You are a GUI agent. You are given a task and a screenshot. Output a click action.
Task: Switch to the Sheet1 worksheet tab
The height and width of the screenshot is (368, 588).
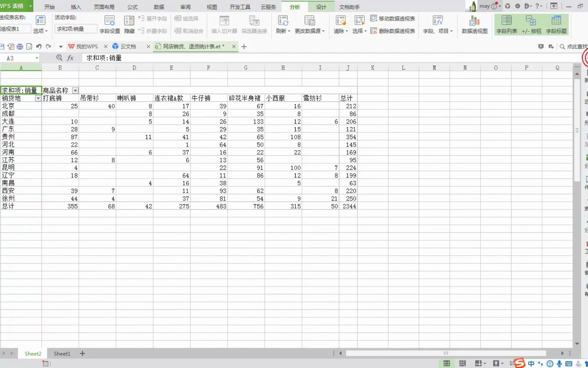[62, 353]
